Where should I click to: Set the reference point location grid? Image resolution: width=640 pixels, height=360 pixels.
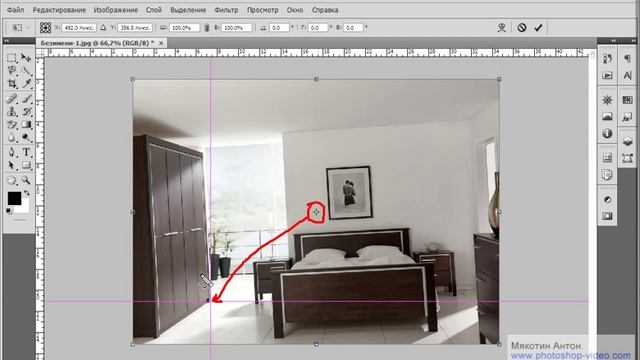tap(45, 28)
